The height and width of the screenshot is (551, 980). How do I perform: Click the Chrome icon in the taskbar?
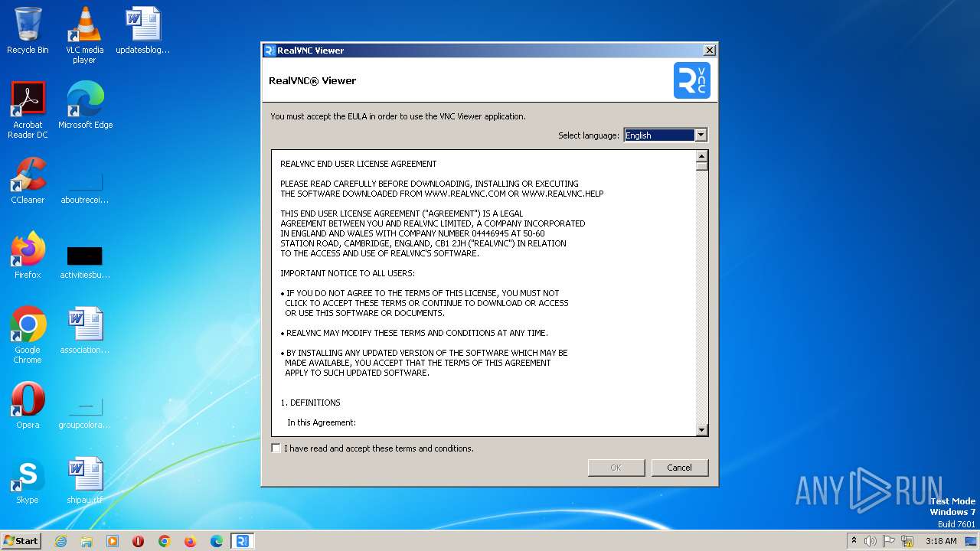(165, 541)
